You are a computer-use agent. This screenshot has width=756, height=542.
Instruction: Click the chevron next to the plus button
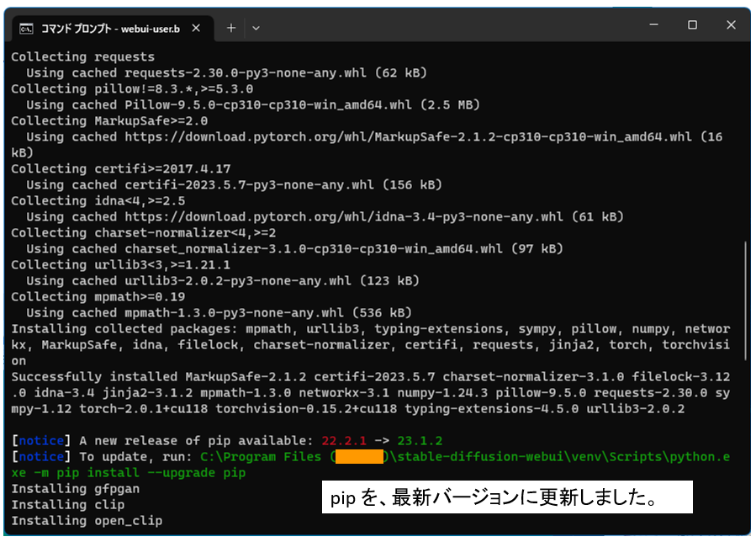click(255, 27)
